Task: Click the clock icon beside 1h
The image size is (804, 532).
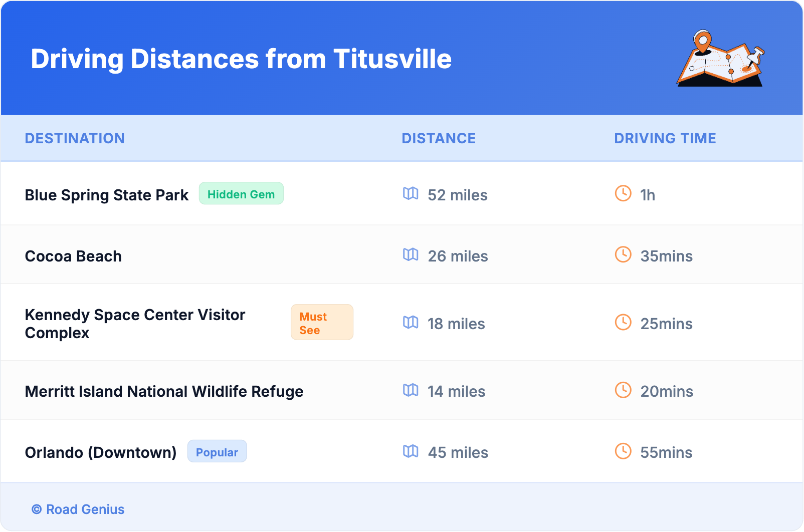Action: (x=623, y=193)
